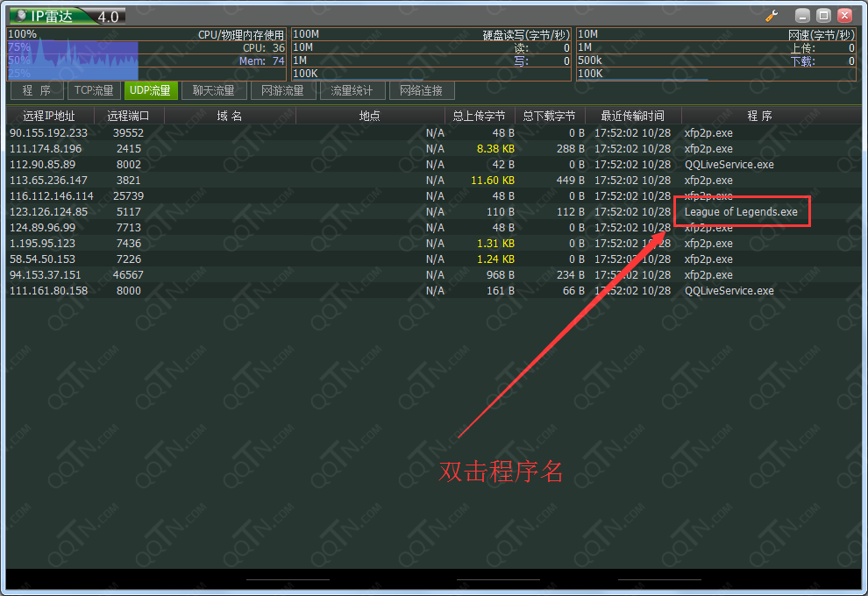Screen dimensions: 868x596
Task: Select the UDP流量 tab
Action: (151, 91)
